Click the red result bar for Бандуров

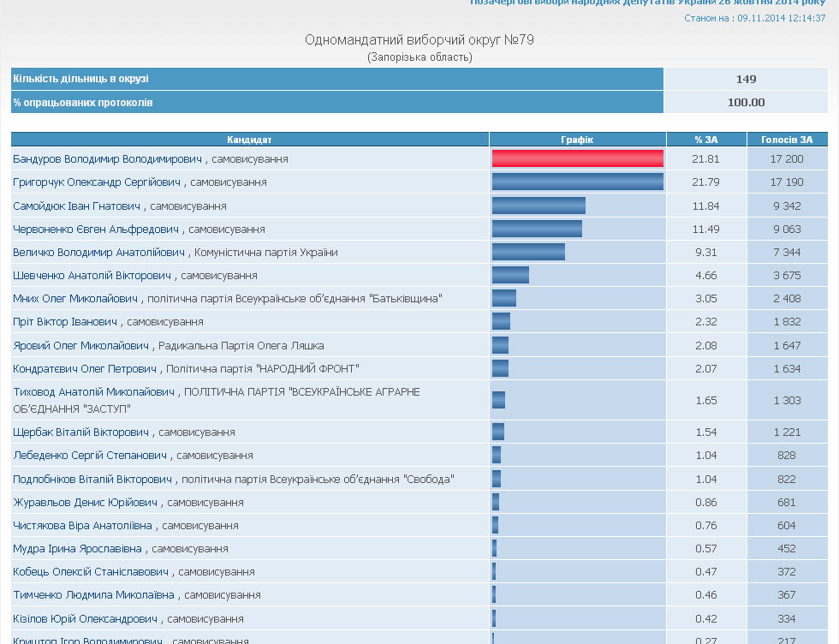(577, 158)
